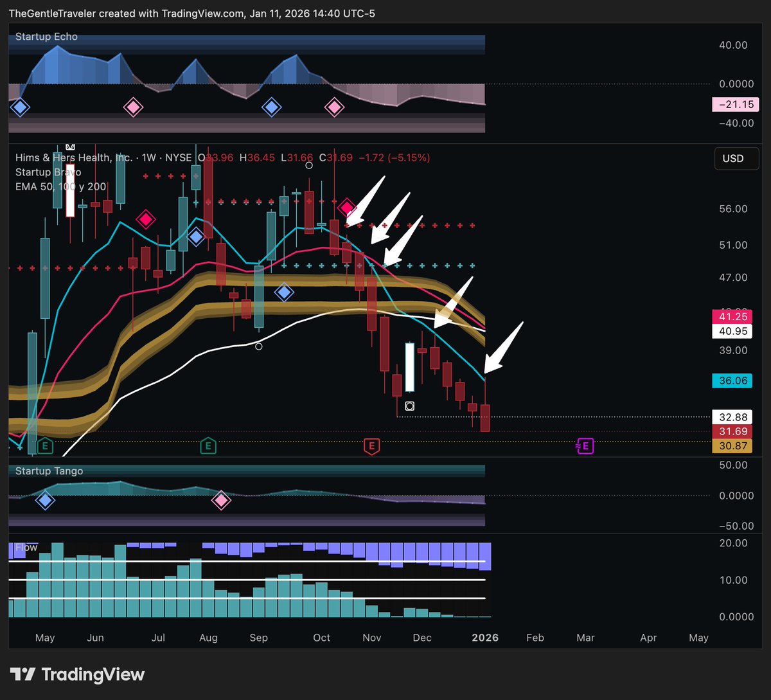
Task: Click the Flow indicator title
Action: pos(26,548)
